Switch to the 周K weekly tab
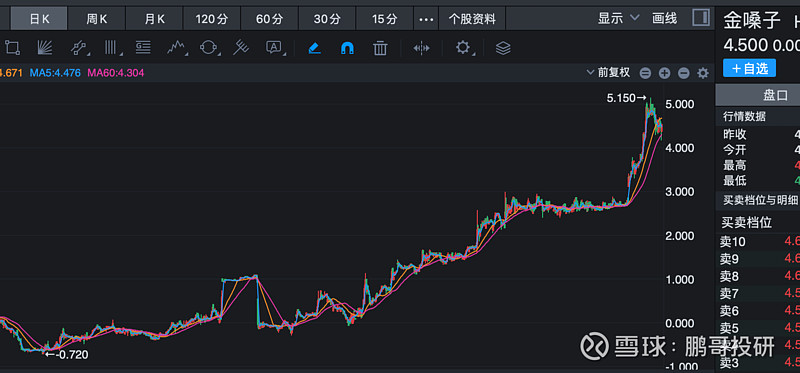800x373 pixels. coord(97,19)
